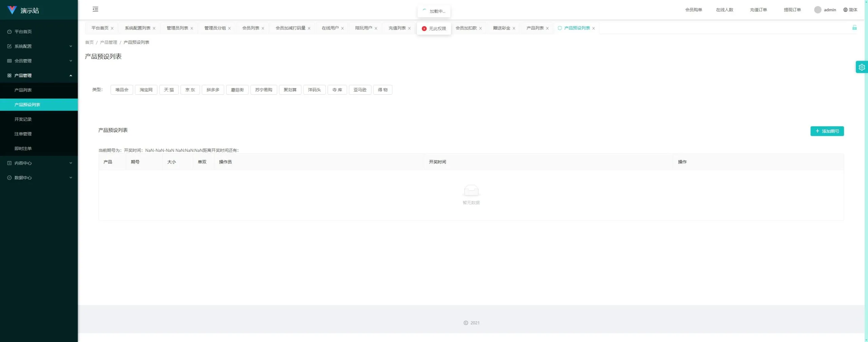The width and height of the screenshot is (868, 342).
Task: Close the 赠送彩金 tab
Action: (x=514, y=28)
